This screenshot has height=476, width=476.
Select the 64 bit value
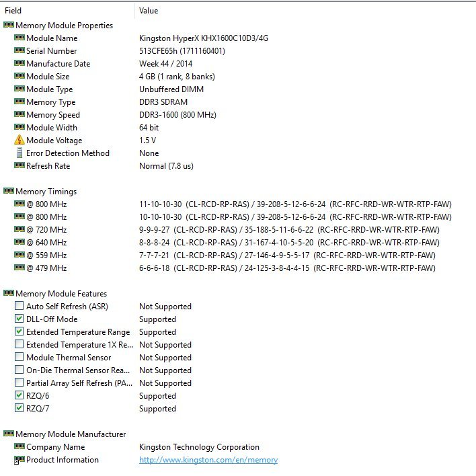[x=149, y=128]
